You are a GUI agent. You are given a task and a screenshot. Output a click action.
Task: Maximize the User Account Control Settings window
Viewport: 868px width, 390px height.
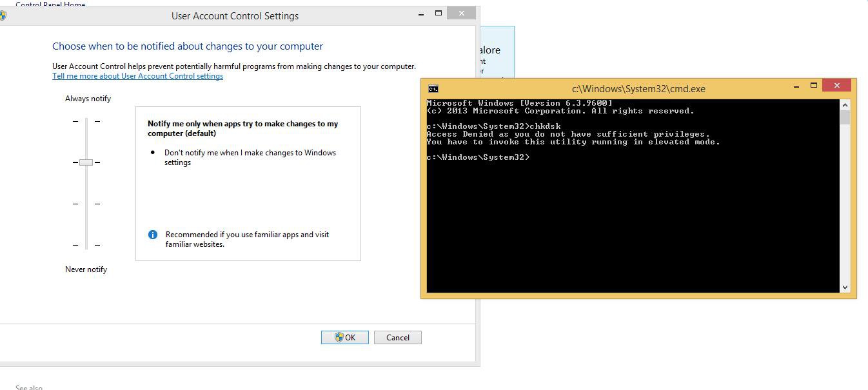[x=439, y=13]
